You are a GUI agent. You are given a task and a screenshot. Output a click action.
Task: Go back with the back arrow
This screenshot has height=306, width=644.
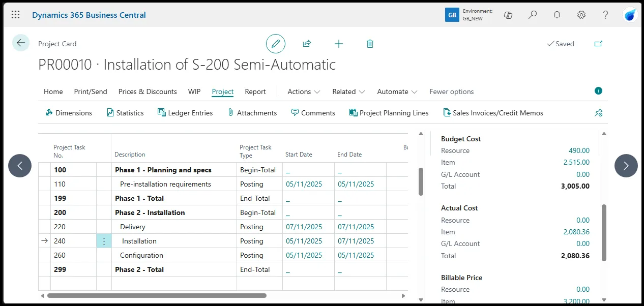21,43
